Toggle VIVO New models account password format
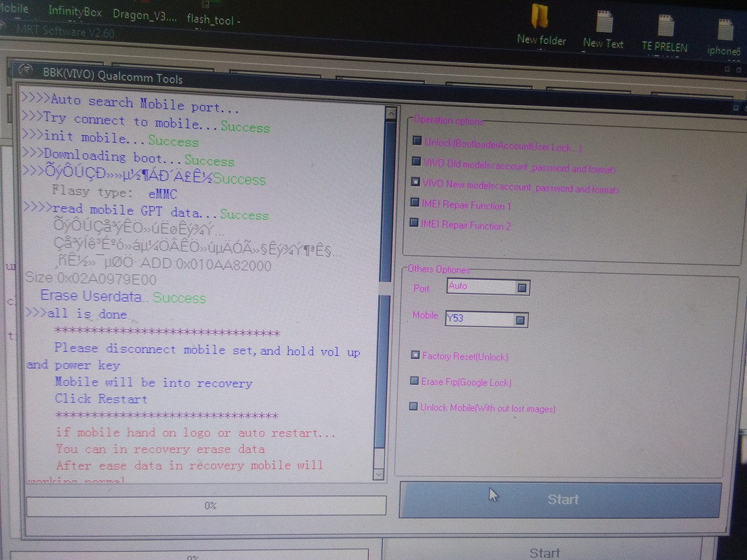This screenshot has width=747, height=560. tap(415, 181)
